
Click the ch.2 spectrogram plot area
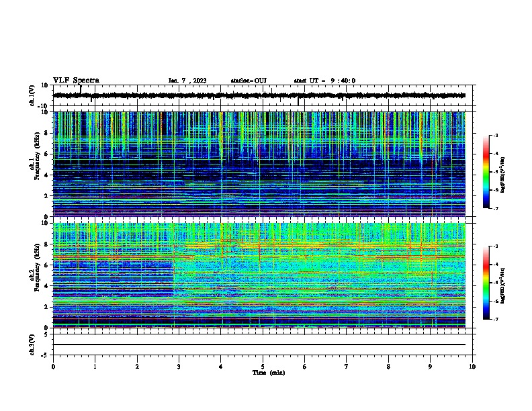tap(259, 275)
